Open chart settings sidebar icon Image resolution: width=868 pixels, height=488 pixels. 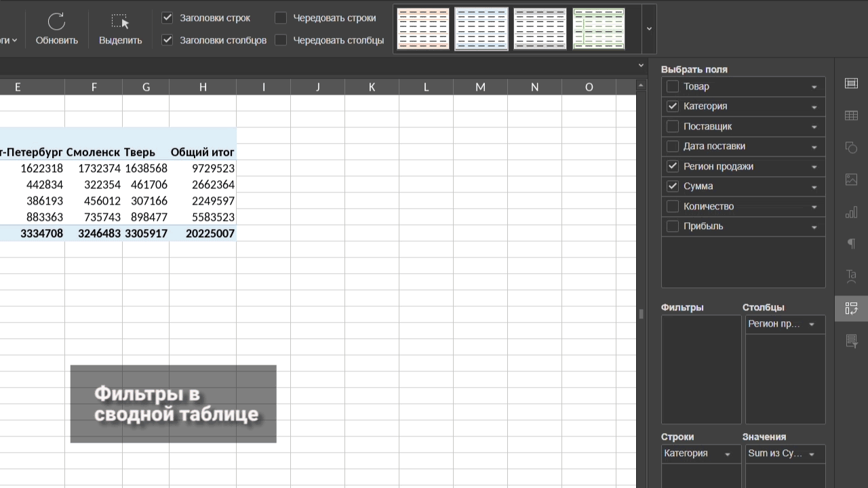tap(851, 212)
